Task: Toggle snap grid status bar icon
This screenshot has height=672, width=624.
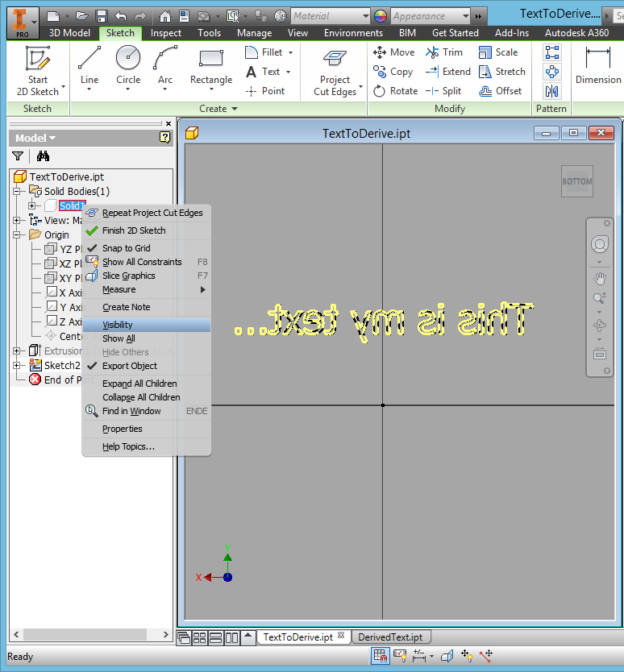Action: pos(381,655)
